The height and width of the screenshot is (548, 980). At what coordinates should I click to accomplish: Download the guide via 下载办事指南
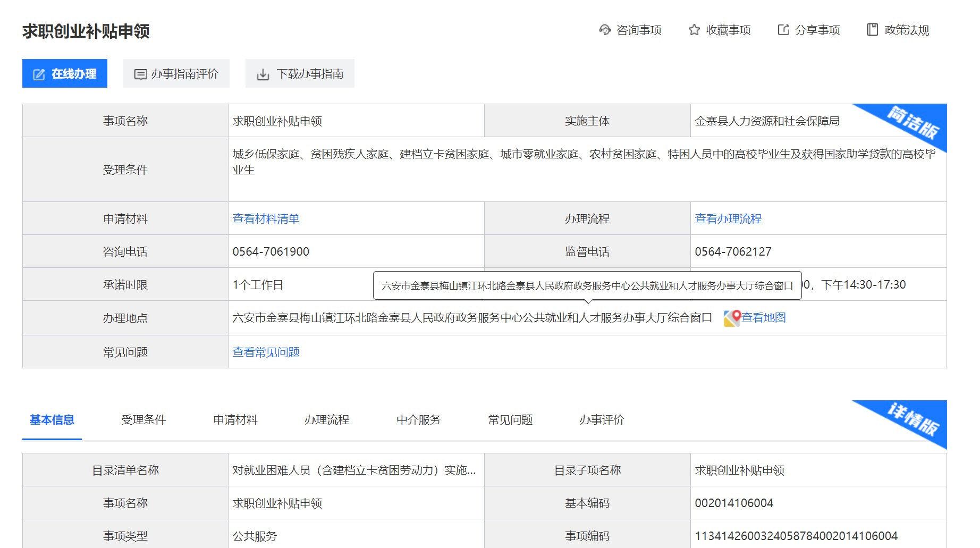[x=300, y=73]
